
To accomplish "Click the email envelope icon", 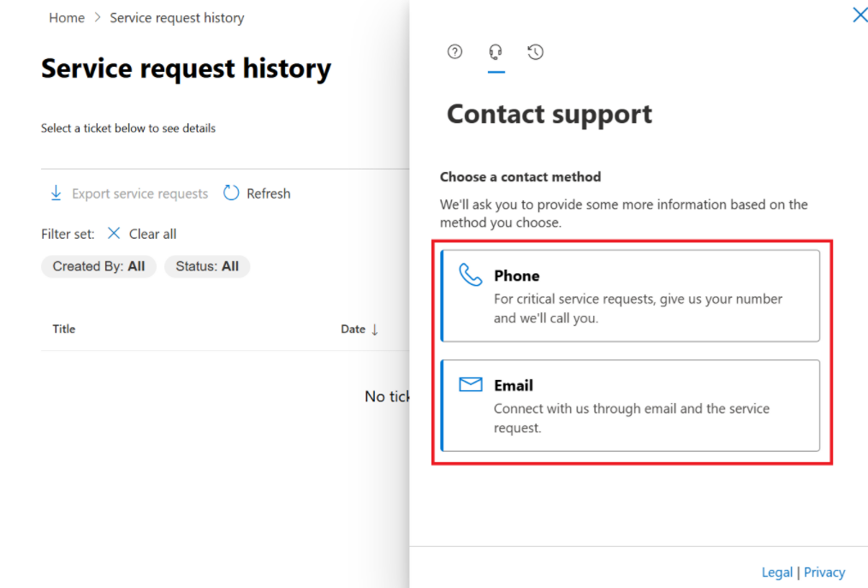I will 471,384.
